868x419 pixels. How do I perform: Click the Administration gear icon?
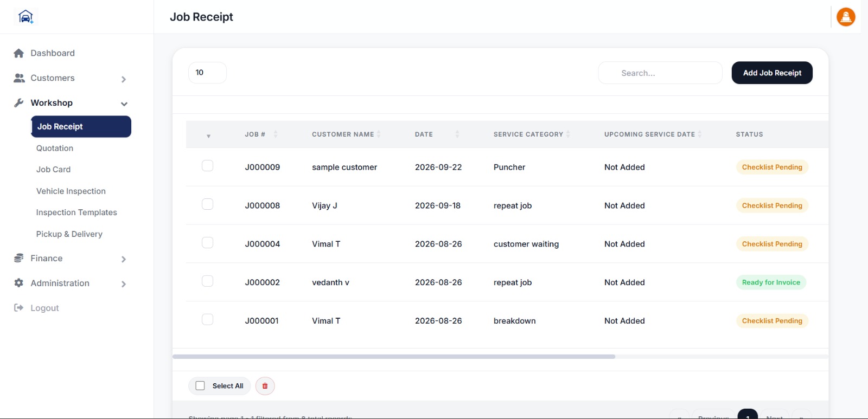[x=19, y=283]
